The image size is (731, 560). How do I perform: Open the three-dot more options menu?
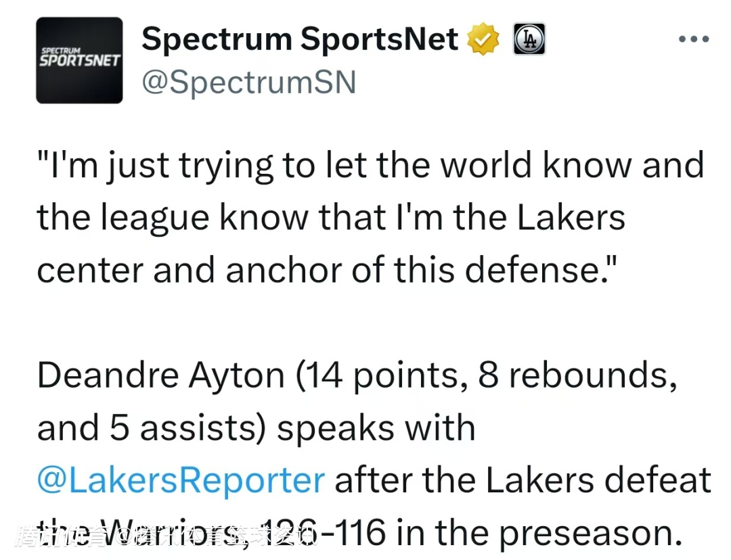[693, 39]
